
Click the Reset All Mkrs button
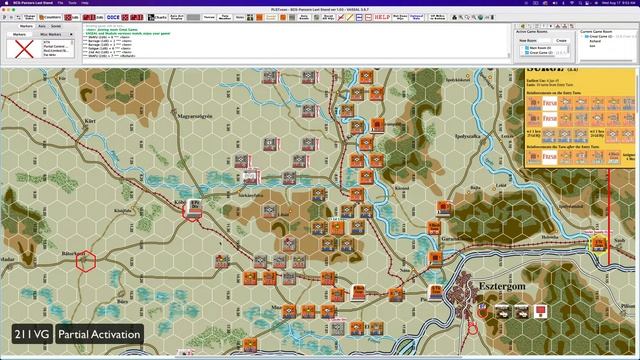tap(329, 17)
